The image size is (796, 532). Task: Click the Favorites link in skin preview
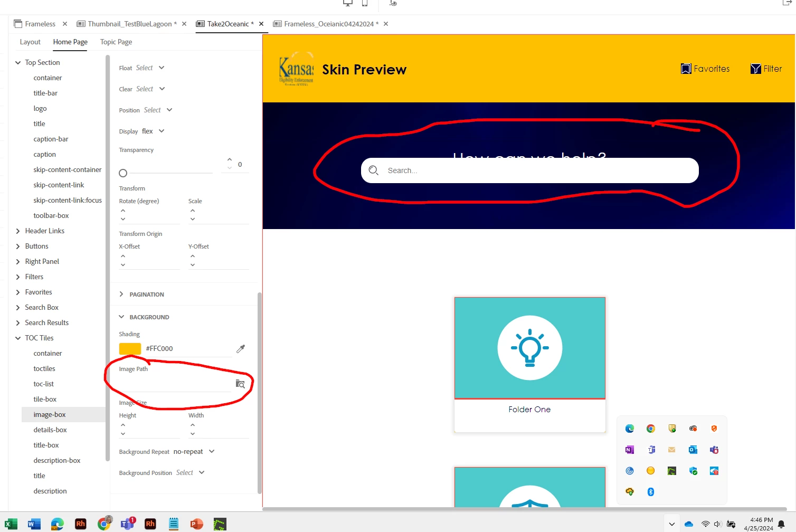(705, 69)
